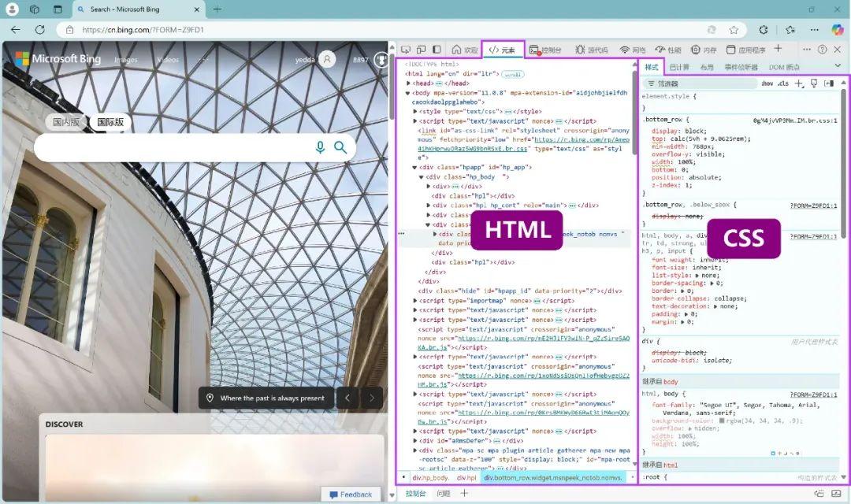Viewport: 851px width, 504px height.
Task: Click the DevTools dock side panel icon
Action: pyautogui.click(x=437, y=50)
